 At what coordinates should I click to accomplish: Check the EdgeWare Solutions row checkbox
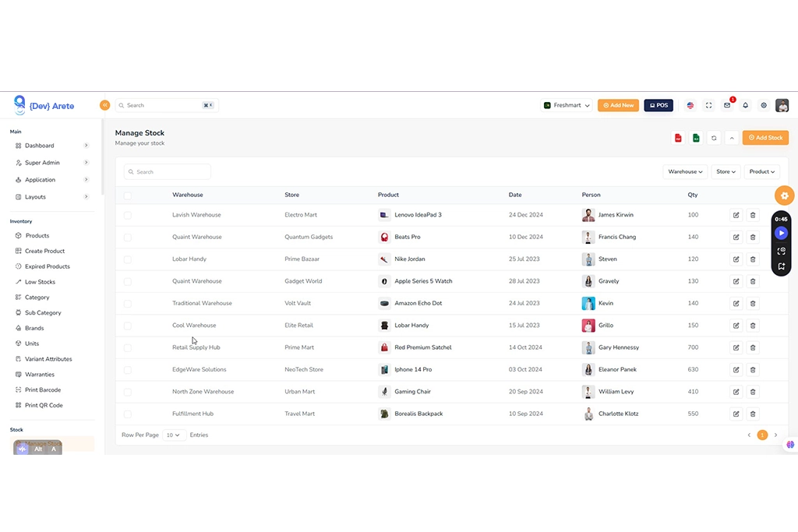tap(127, 370)
